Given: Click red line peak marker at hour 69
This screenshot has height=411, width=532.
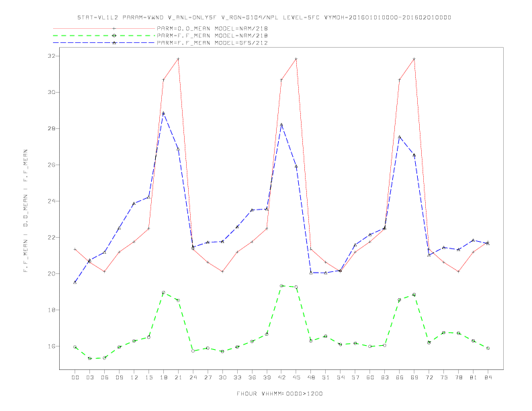Looking at the screenshot, I should 414,59.
